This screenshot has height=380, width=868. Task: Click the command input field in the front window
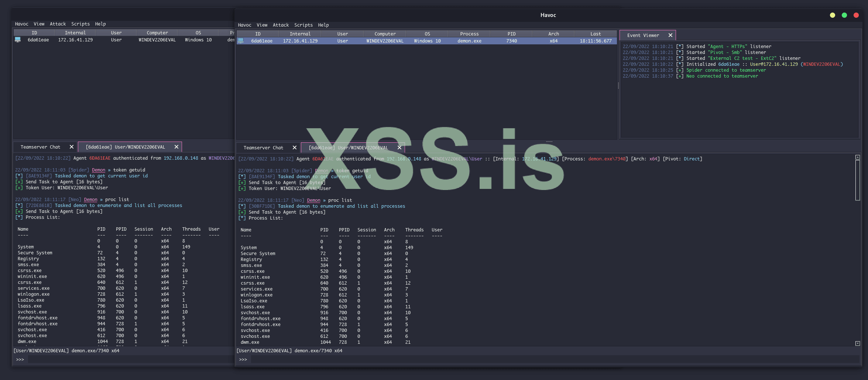tap(555, 360)
